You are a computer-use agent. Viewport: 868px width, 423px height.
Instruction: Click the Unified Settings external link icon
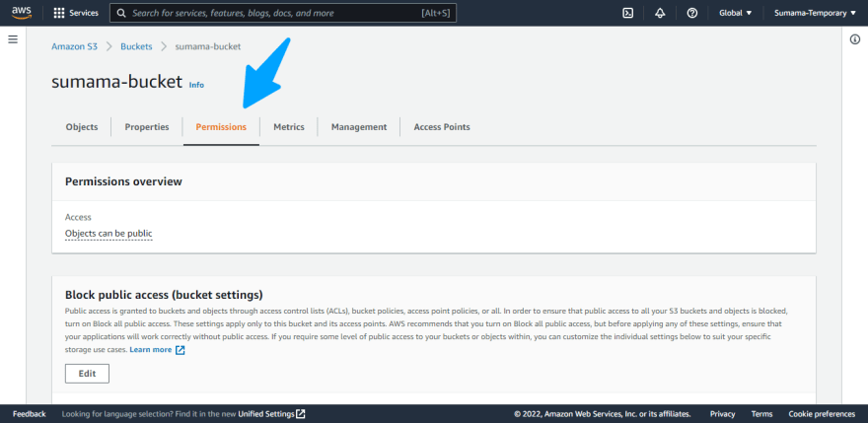pyautogui.click(x=301, y=413)
